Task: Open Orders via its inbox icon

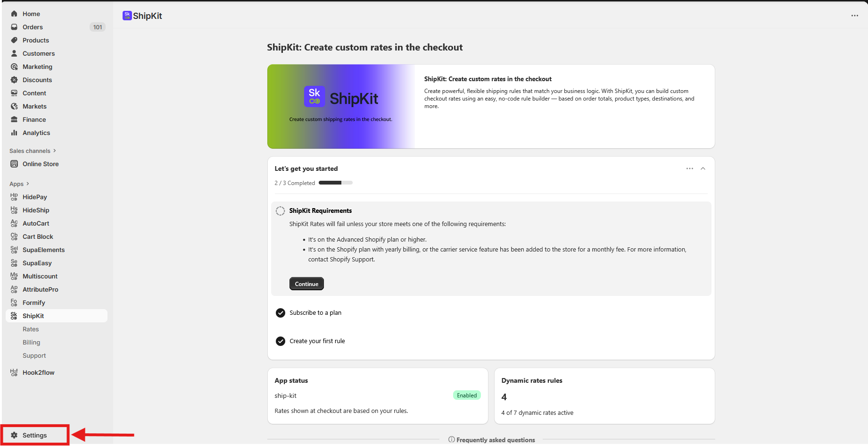Action: click(14, 27)
